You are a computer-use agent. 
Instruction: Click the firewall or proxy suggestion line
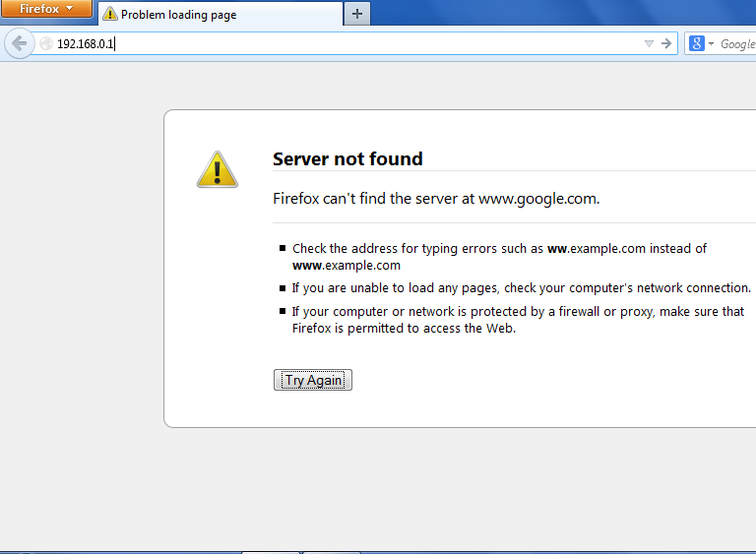pos(518,320)
